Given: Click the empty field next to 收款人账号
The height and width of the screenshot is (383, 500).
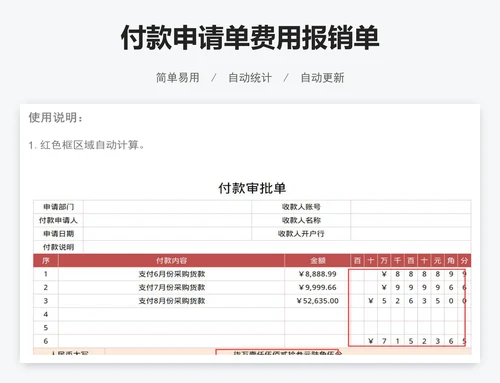Looking at the screenshot, I should 411,207.
